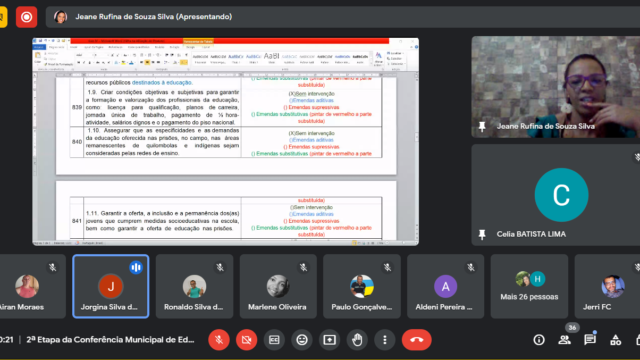Leave the call with the red hang-up button
This screenshot has width=640, height=360.
[x=417, y=340]
